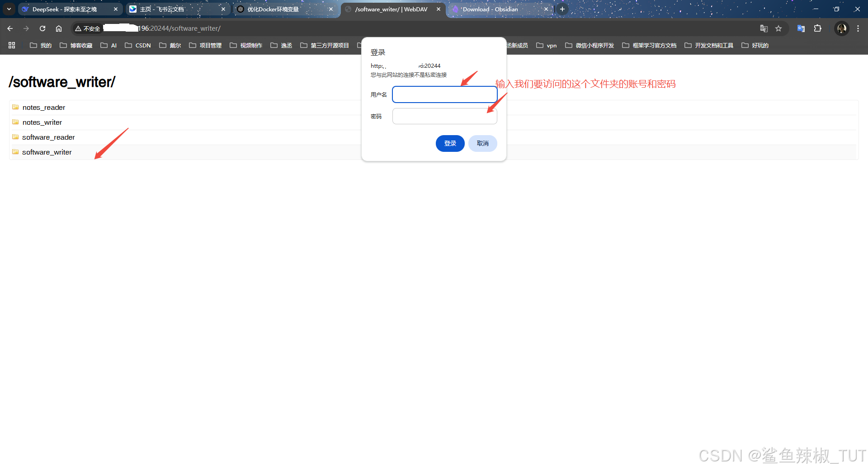The image size is (868, 470).
Task: Click inside the 用户名 input field
Action: click(444, 94)
